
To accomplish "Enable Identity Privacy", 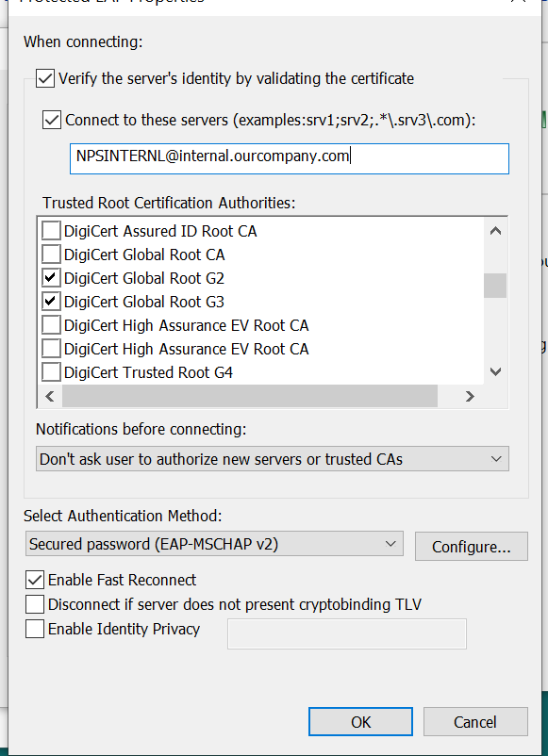I will tap(35, 628).
